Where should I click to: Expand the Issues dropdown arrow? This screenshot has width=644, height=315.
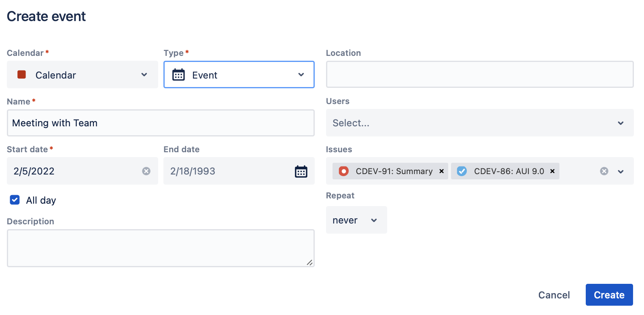621,171
